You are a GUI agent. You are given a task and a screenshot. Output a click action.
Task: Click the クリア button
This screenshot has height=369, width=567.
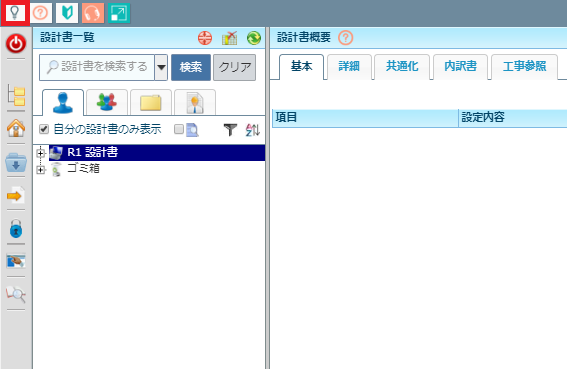click(x=235, y=67)
